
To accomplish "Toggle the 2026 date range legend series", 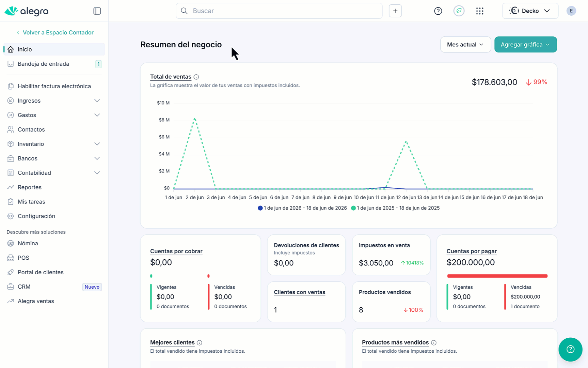I will tap(302, 208).
